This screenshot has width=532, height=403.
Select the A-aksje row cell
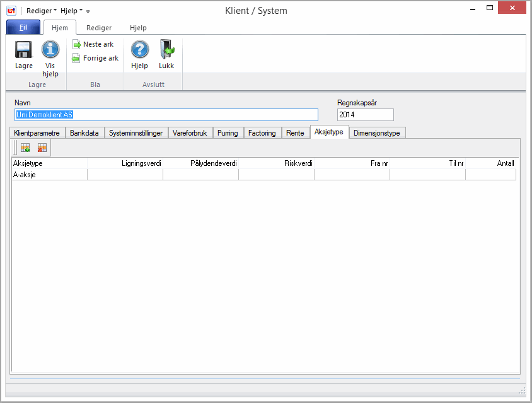[x=49, y=175]
